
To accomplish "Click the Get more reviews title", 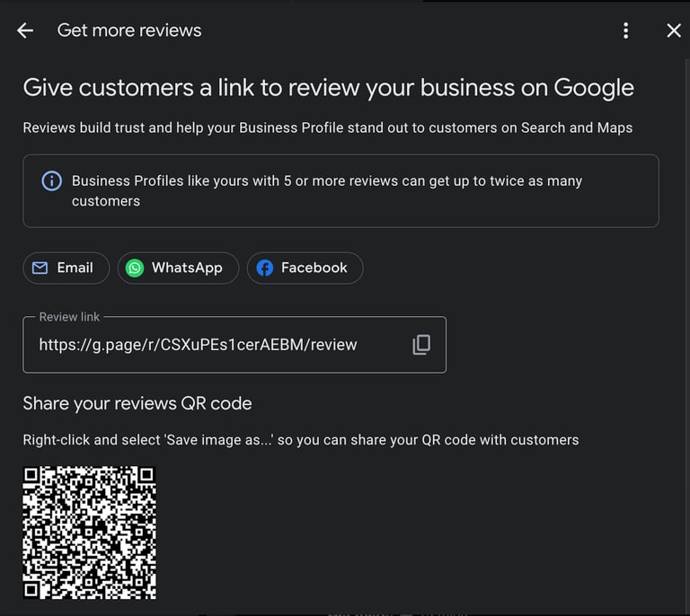I will click(x=129, y=31).
